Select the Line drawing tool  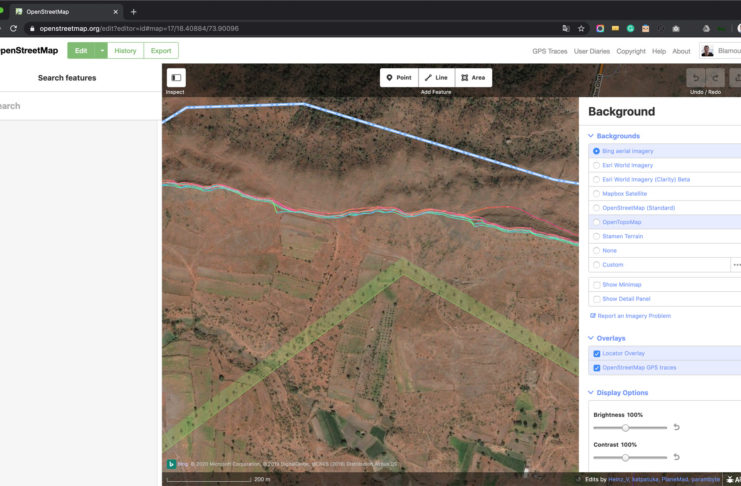436,77
